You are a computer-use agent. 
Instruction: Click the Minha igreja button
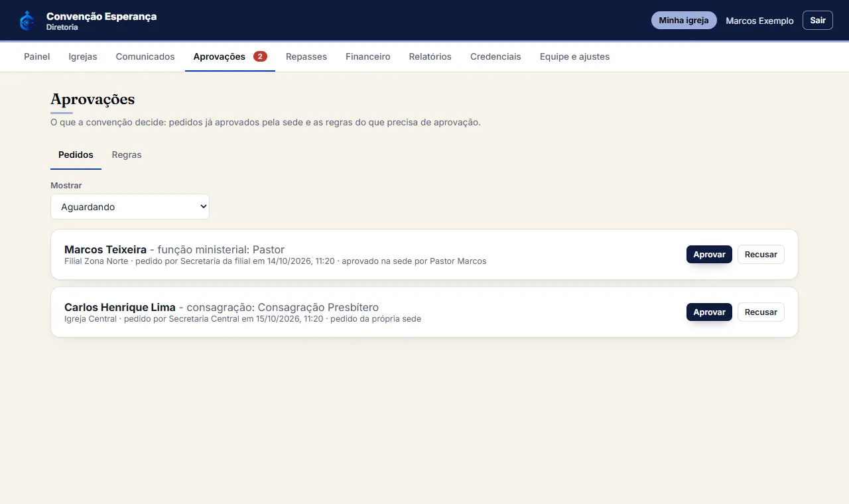[684, 21]
